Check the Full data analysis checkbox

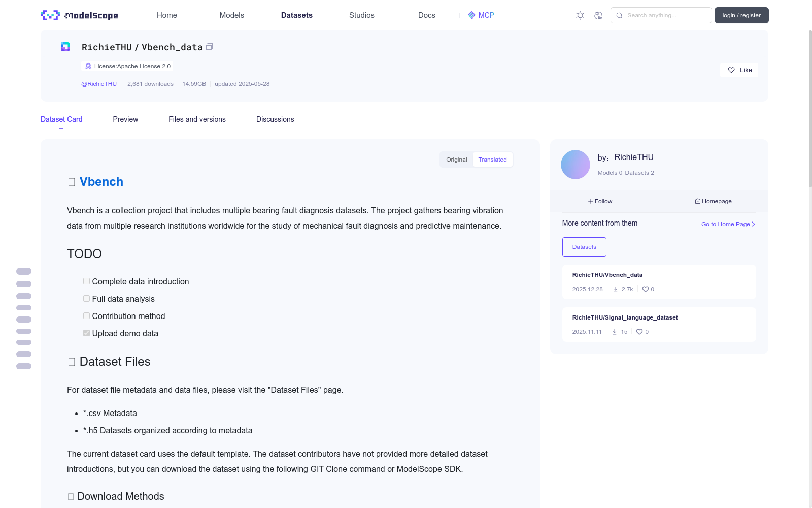pos(87,299)
